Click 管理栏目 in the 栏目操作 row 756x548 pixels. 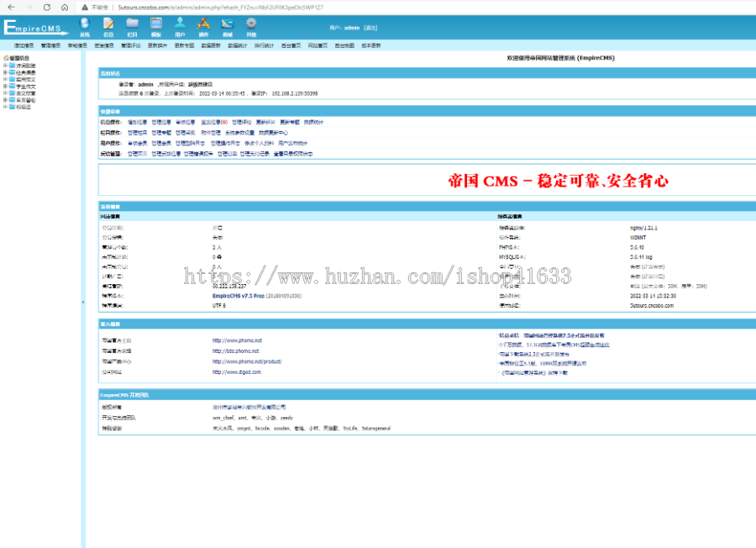point(138,133)
